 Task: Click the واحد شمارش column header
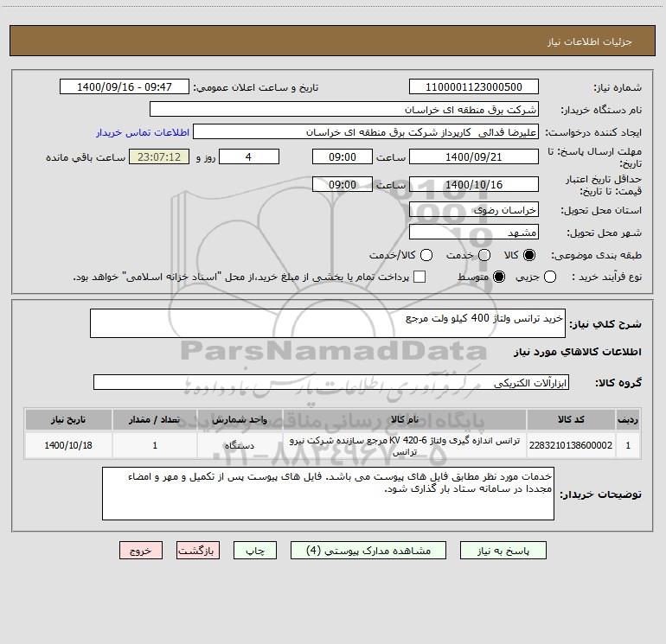[240, 419]
